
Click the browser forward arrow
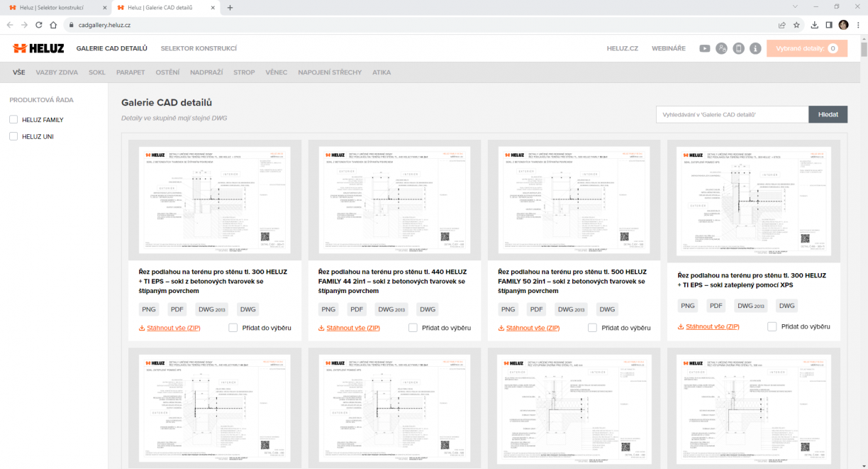pos(24,25)
